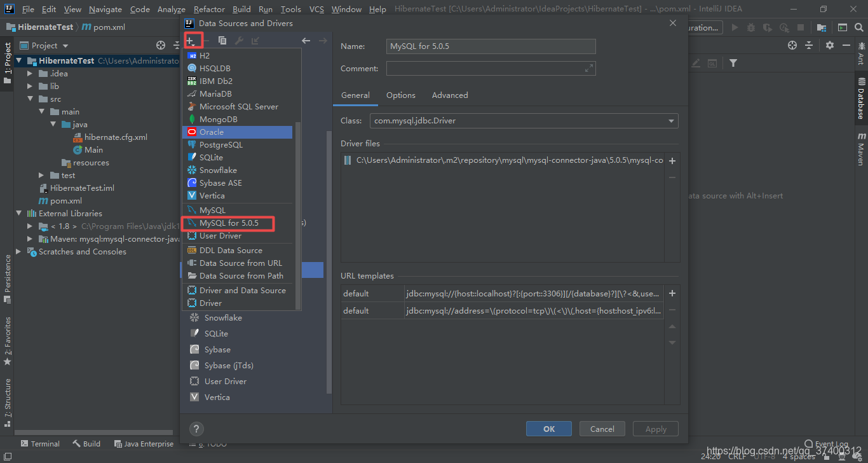This screenshot has height=463, width=868.
Task: Click the drivers list vertical scrollbar
Action: pos(329,262)
